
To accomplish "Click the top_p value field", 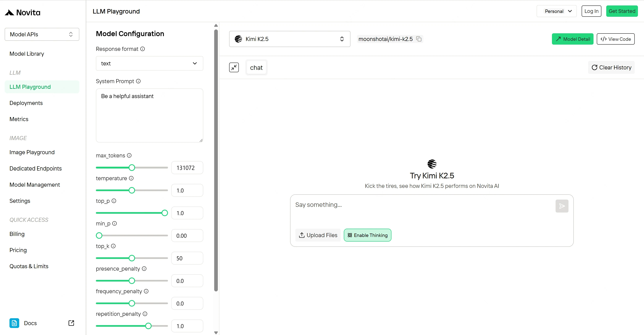I will click(187, 213).
